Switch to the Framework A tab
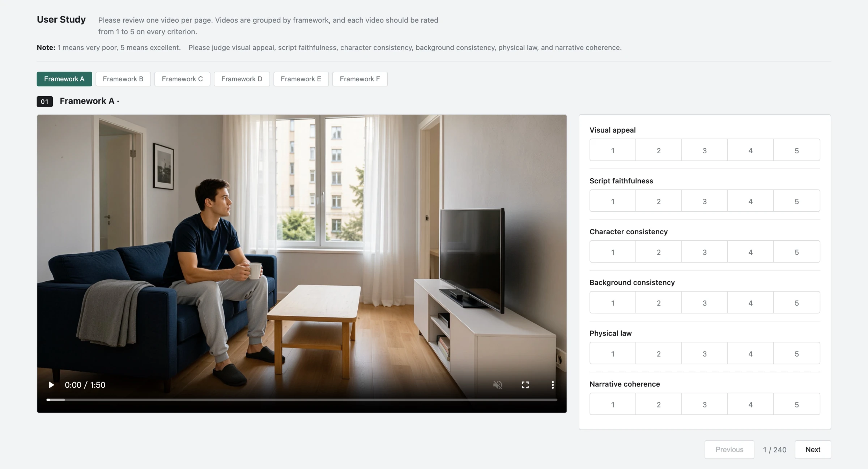This screenshot has width=868, height=469. tap(64, 79)
